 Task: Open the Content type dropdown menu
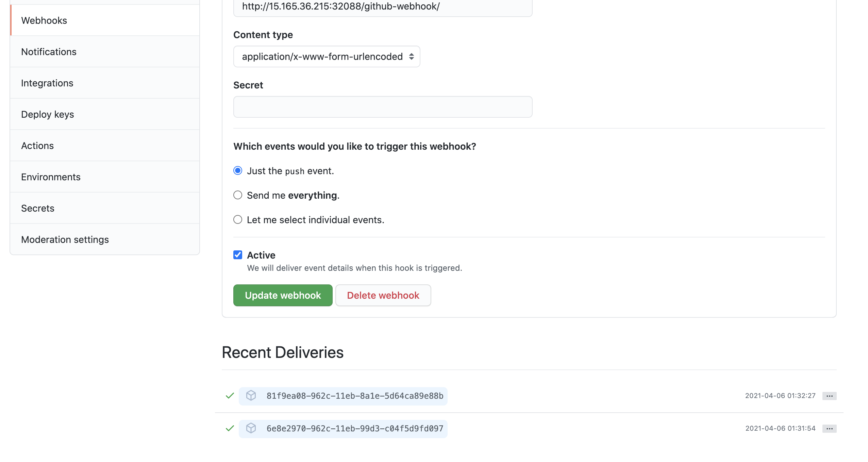327,56
